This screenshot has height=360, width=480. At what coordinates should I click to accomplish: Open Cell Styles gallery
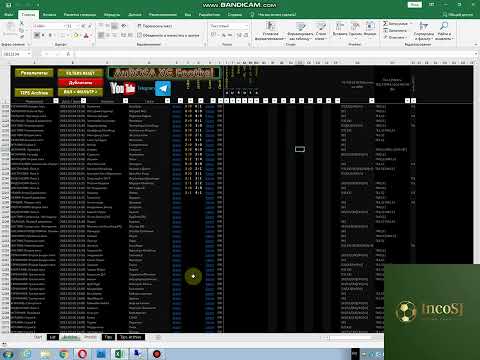point(320,31)
